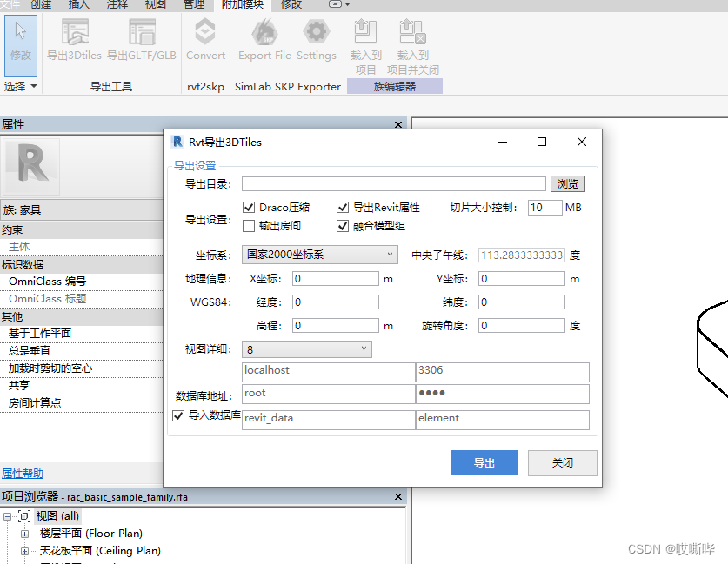Toggle the 导入数据库 checkbox
This screenshot has width=728, height=564.
pos(179,415)
